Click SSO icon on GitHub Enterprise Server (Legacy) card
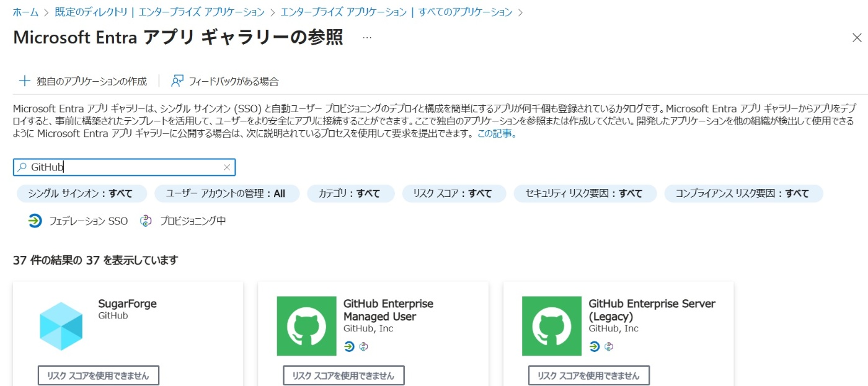Image resolution: width=868 pixels, height=386 pixels. pos(595,346)
